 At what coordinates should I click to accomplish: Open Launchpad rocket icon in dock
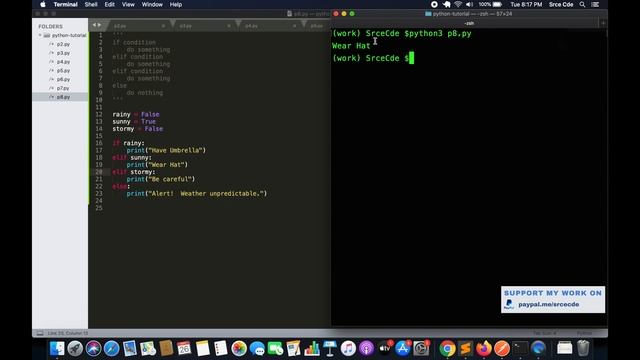tap(75, 348)
